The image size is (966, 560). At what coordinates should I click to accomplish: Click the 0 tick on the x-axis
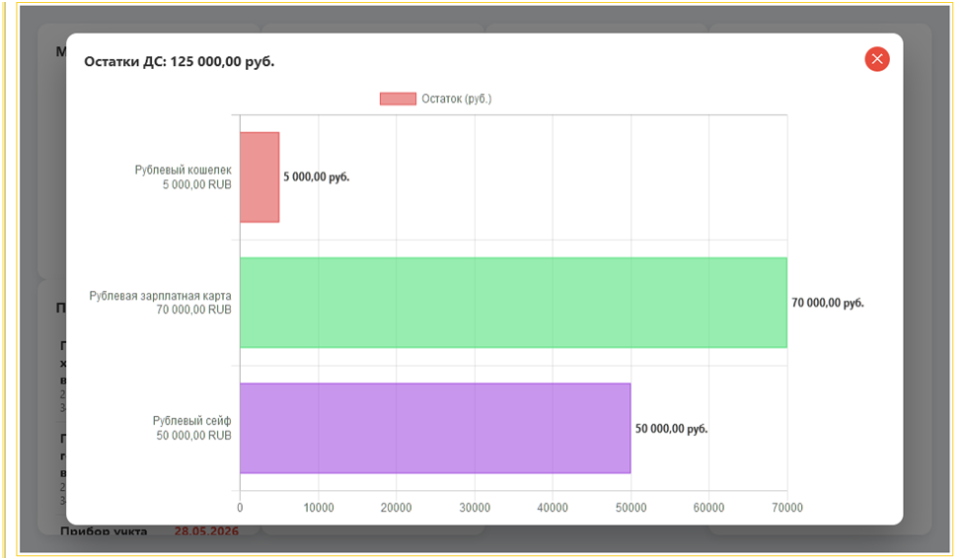(240, 508)
